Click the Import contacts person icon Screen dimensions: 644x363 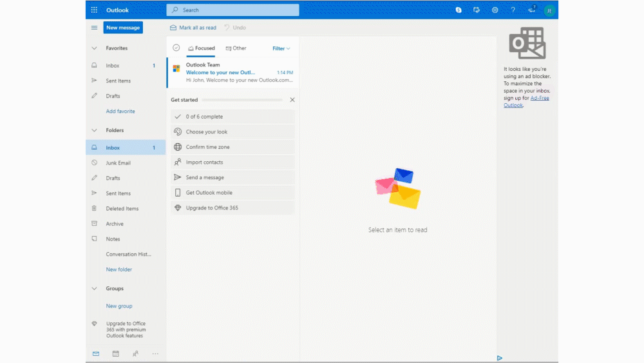(x=178, y=162)
